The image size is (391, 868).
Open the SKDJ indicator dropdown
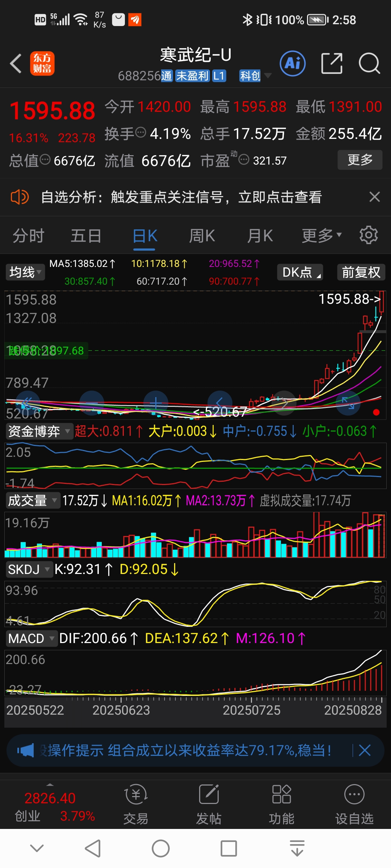[x=29, y=569]
